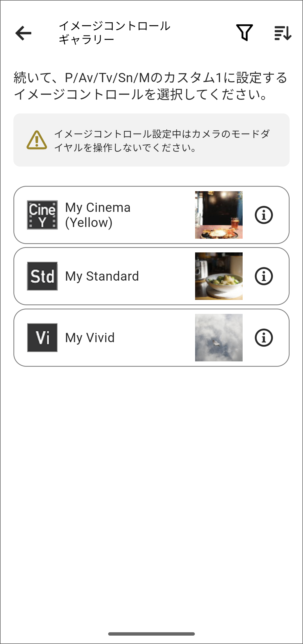The width and height of the screenshot is (303, 644).
Task: Open the filter funnel icon
Action: tap(245, 32)
